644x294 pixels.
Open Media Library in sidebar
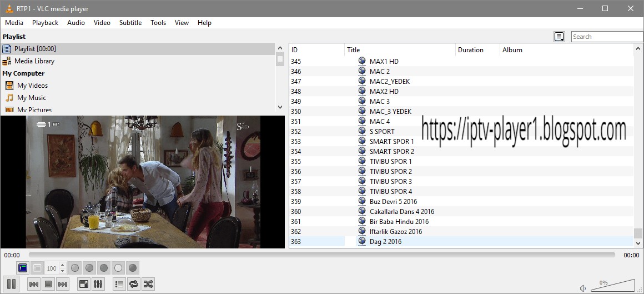click(x=138, y=61)
